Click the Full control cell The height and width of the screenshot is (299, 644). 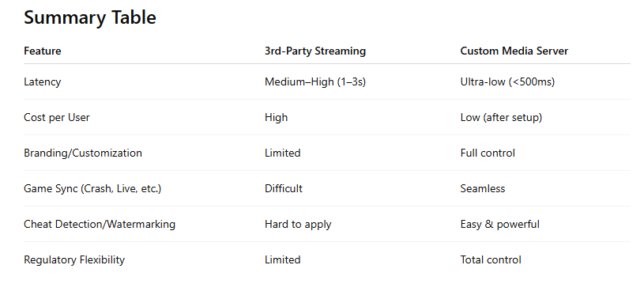point(488,153)
